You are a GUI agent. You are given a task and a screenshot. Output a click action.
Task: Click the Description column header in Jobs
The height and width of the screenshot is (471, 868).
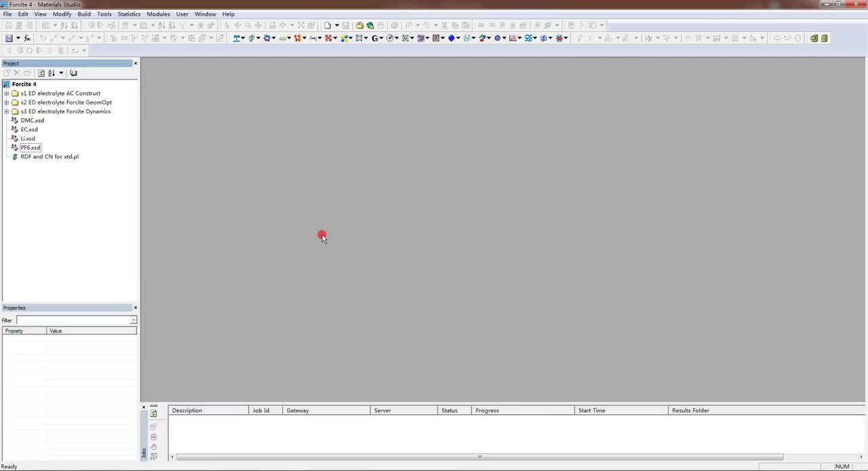208,411
